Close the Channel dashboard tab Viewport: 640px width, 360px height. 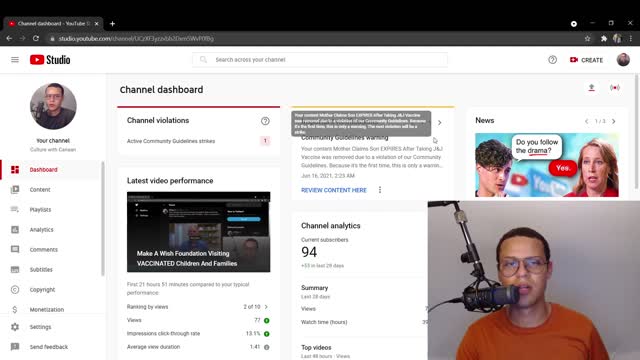click(97, 24)
